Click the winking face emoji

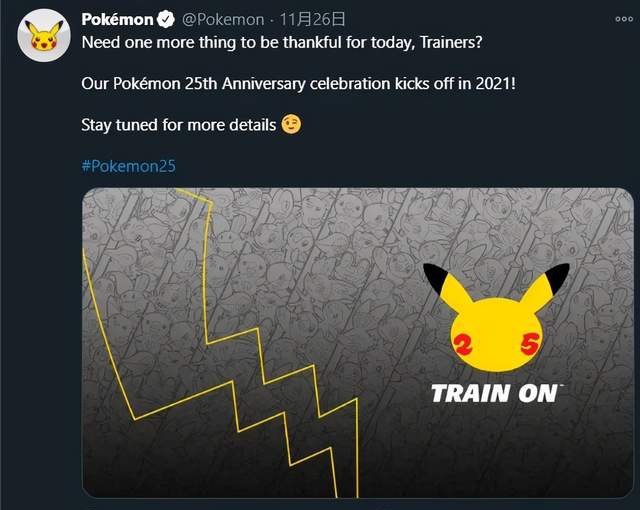[292, 125]
